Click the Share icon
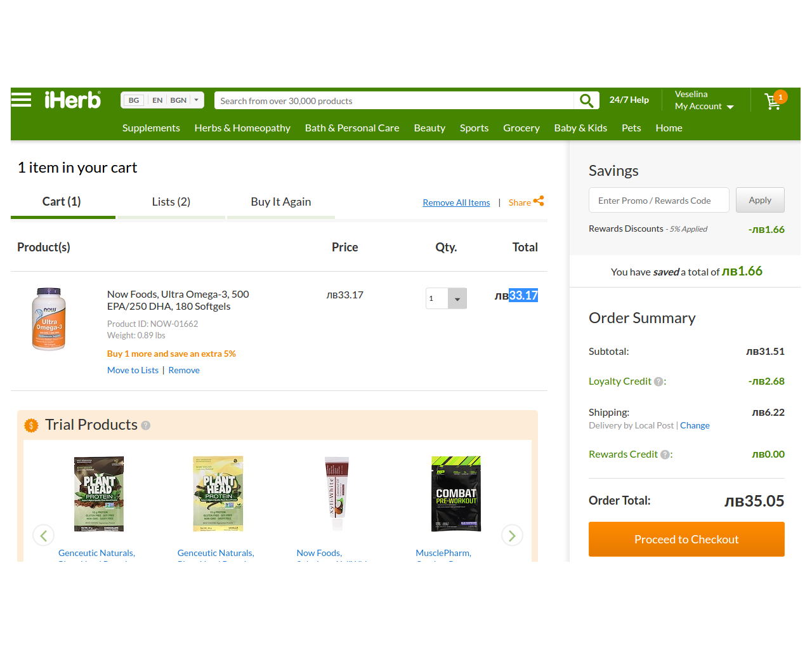Viewport: 812px width, 650px height. click(x=539, y=201)
